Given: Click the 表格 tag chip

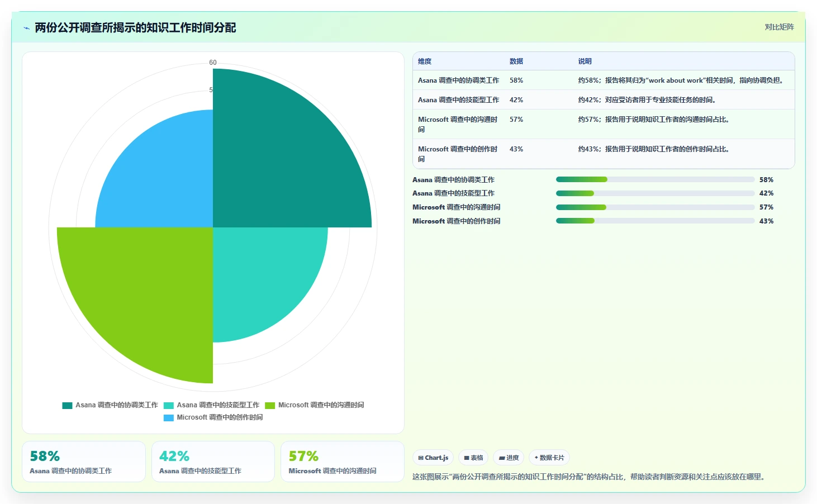Looking at the screenshot, I should pos(473,458).
